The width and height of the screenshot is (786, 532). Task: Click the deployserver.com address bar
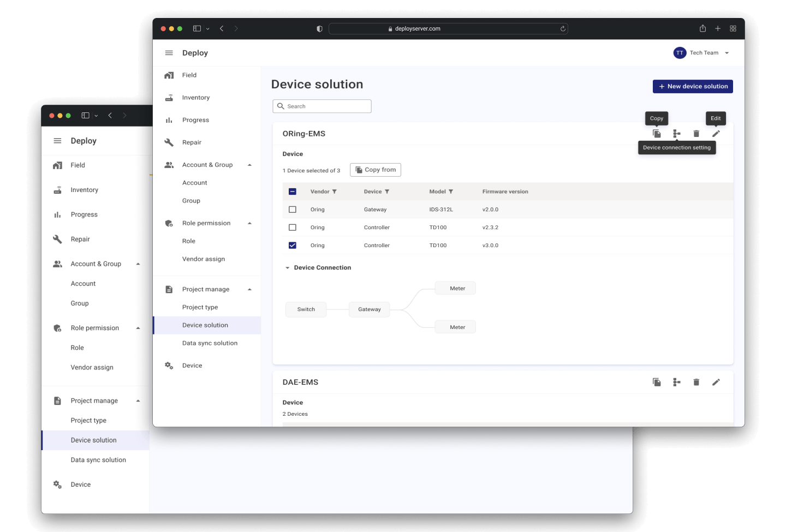pos(448,29)
